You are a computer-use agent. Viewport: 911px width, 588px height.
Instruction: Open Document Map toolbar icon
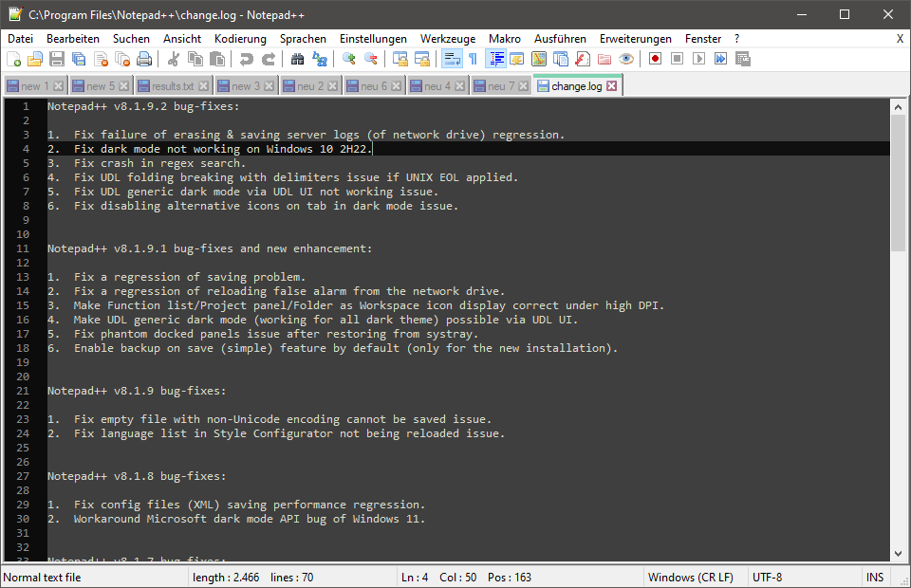[539, 59]
